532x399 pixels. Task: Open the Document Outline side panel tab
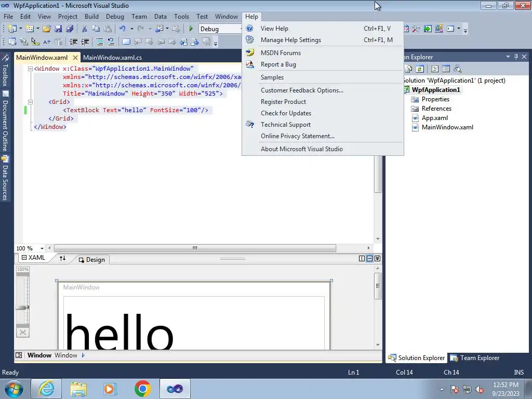tap(5, 121)
